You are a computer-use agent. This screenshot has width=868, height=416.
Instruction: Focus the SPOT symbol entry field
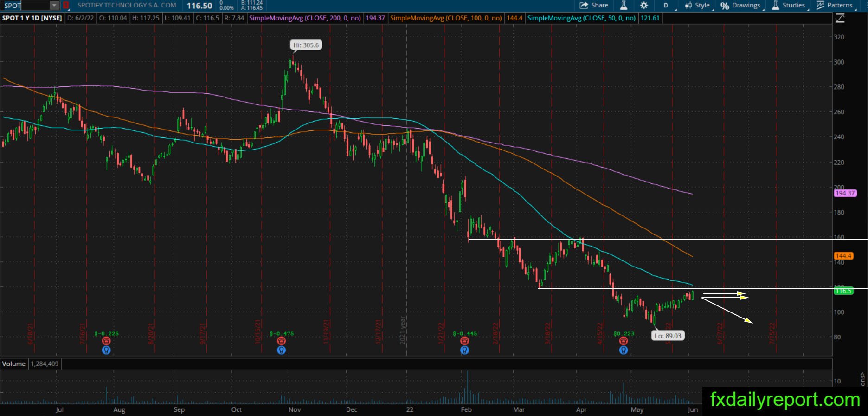(x=26, y=6)
